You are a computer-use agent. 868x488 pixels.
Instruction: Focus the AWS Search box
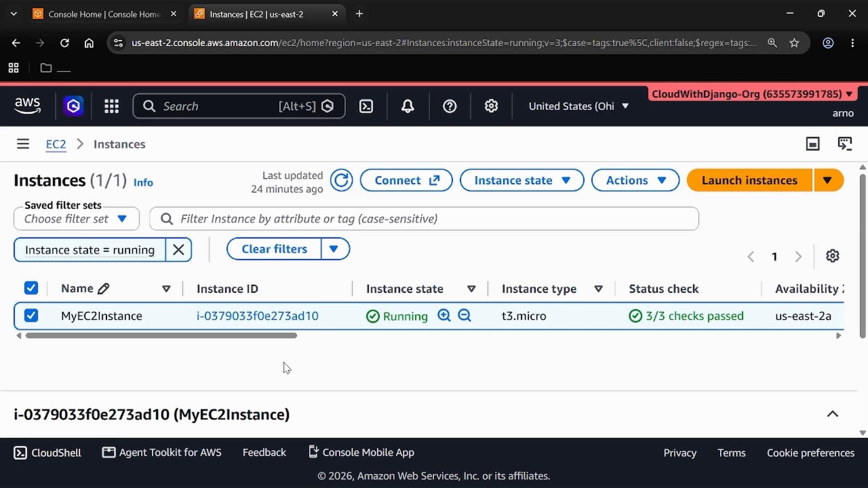[x=239, y=106]
